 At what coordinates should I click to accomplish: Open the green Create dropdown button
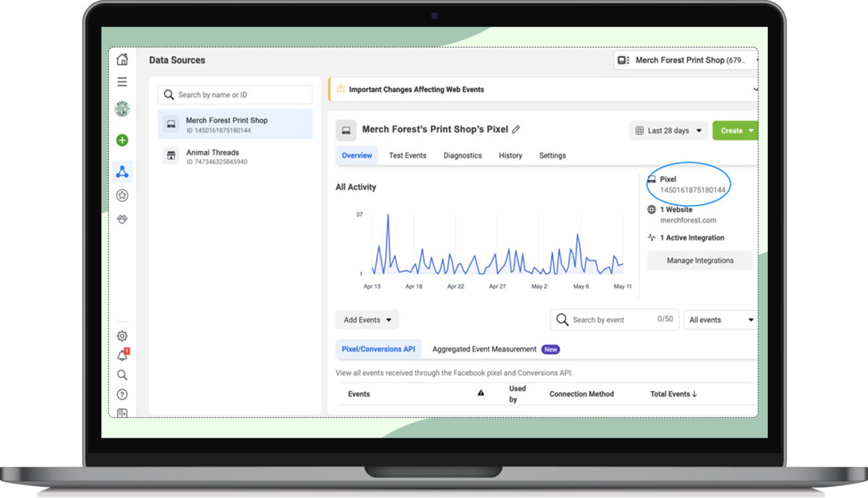point(735,131)
